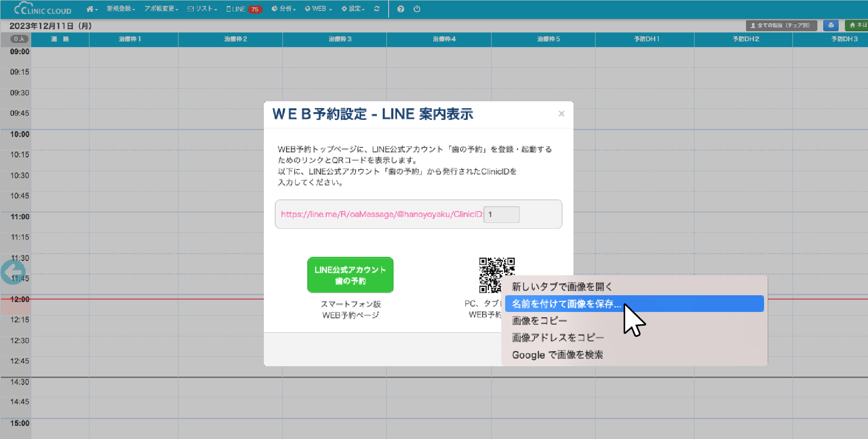
Task: Click the refresh icon in the navbar
Action: [x=377, y=9]
